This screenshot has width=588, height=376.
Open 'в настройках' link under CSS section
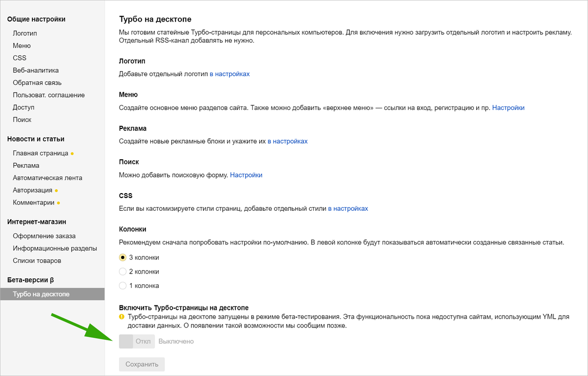pyautogui.click(x=348, y=208)
